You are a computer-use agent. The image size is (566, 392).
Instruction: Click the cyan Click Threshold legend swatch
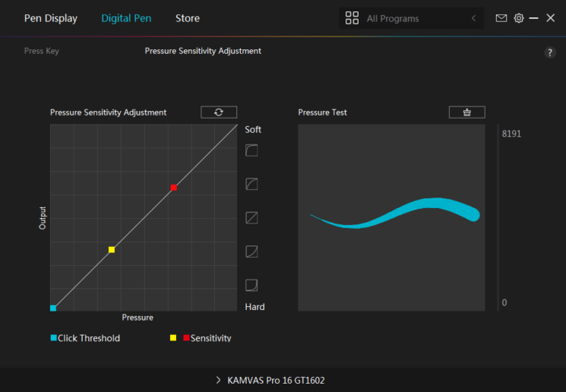tap(54, 338)
